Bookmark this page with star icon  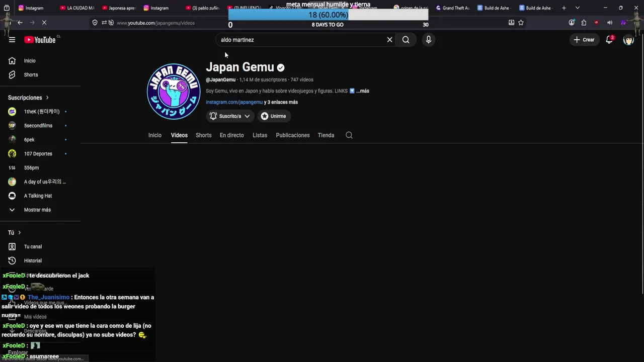(x=521, y=23)
